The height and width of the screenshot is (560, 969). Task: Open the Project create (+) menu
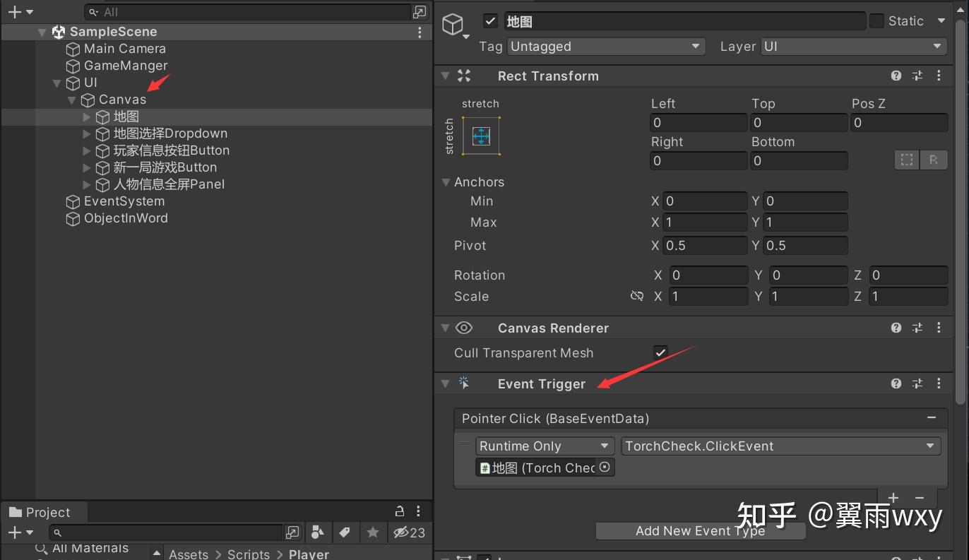point(20,532)
